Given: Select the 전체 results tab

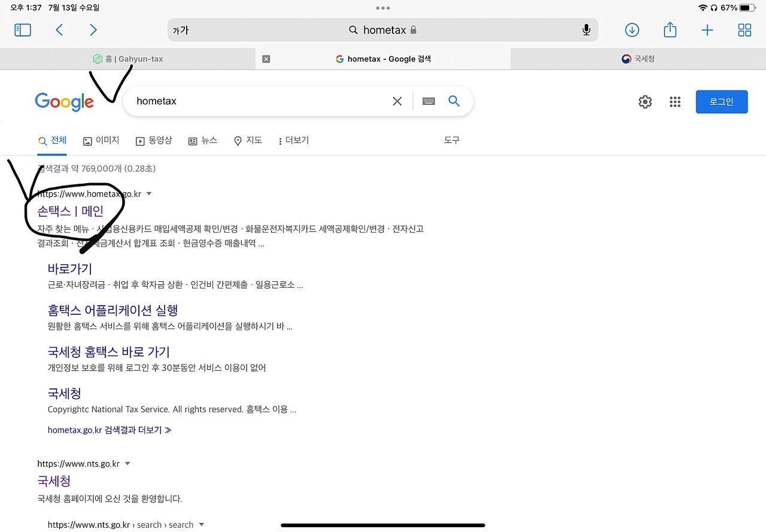Looking at the screenshot, I should click(52, 141).
